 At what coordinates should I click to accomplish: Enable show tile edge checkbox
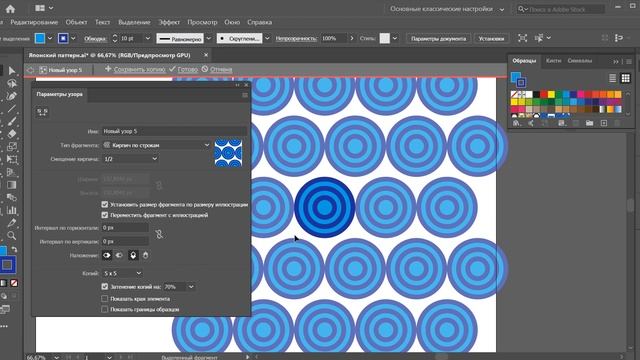(104, 299)
